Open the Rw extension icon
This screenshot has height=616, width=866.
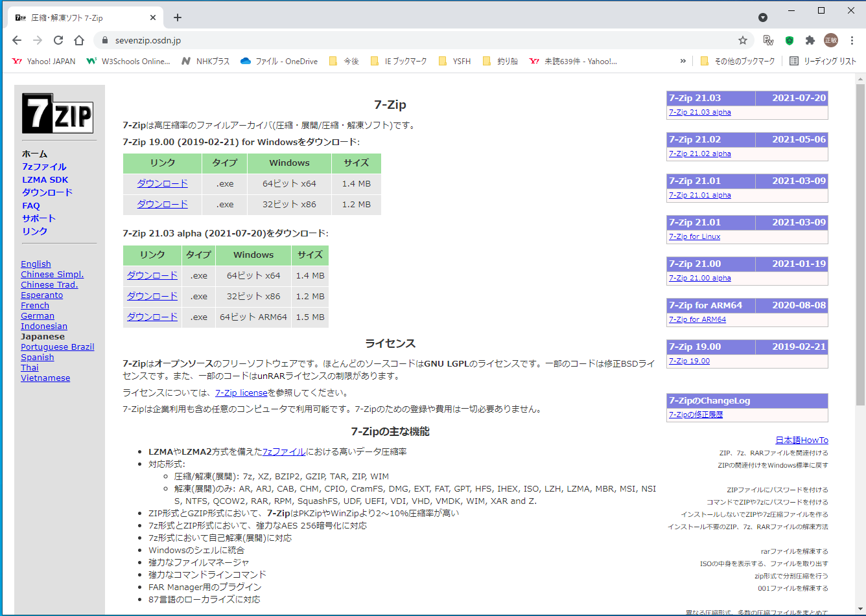point(768,40)
